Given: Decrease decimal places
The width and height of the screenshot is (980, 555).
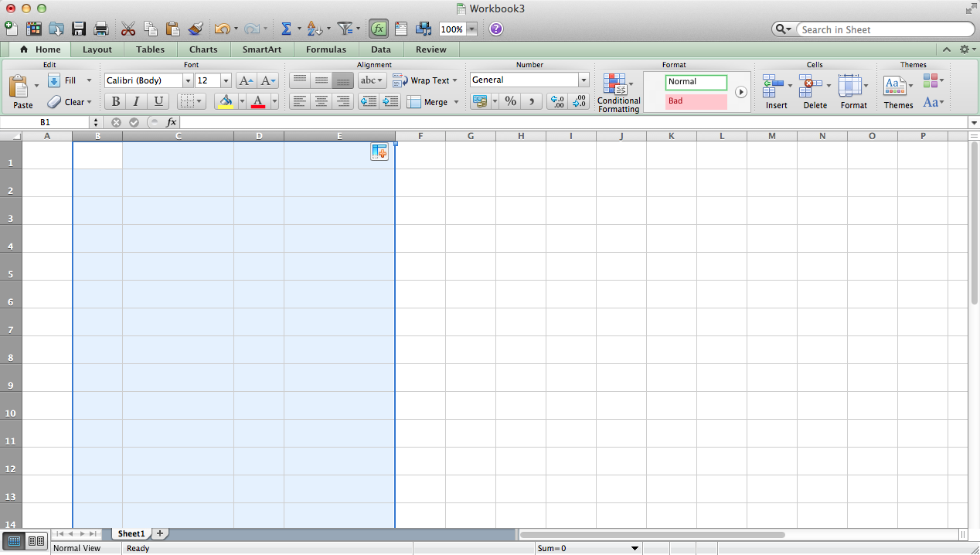Looking at the screenshot, I should coord(579,101).
